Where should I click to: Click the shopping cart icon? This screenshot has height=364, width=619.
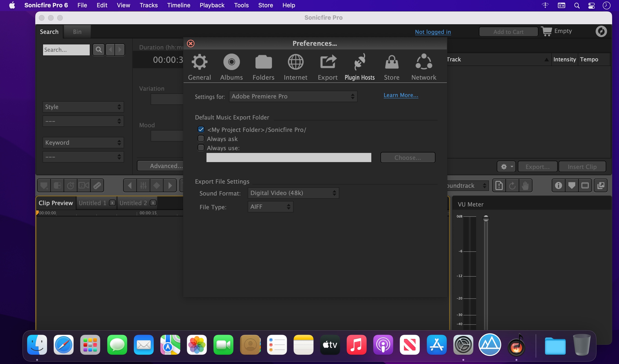click(546, 31)
